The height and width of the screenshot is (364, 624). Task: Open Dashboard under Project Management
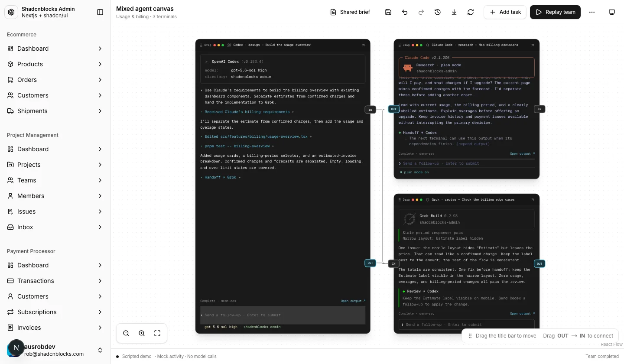tap(55, 149)
